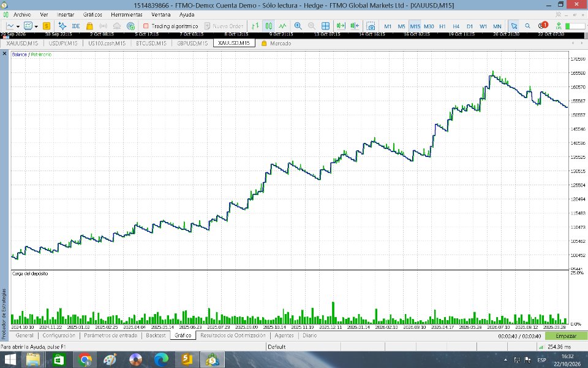588x368 pixels.
Task: Open the blue sparkle star icon
Action: (62, 26)
